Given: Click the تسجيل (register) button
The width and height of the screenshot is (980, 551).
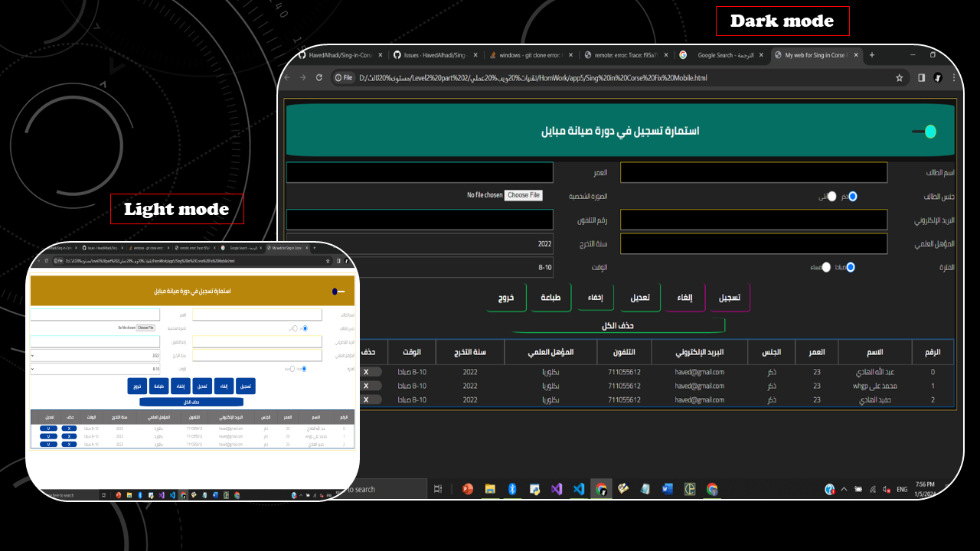Looking at the screenshot, I should (729, 298).
